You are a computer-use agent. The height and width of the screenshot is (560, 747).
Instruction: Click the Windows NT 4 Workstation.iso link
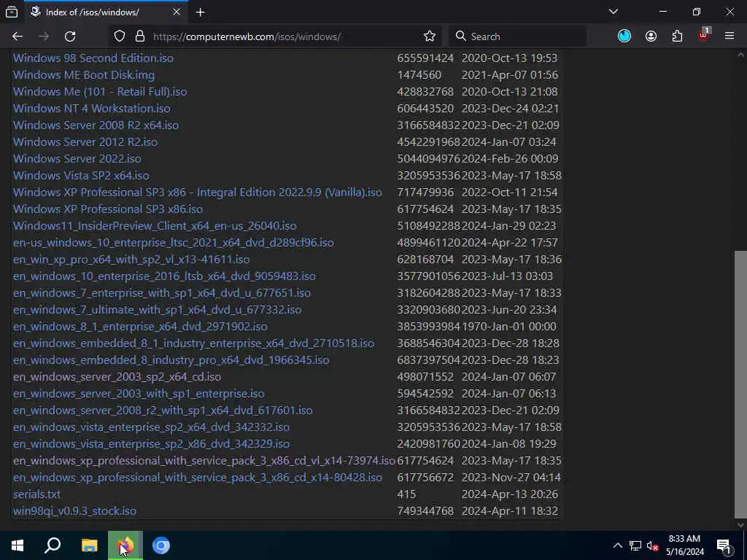click(91, 108)
